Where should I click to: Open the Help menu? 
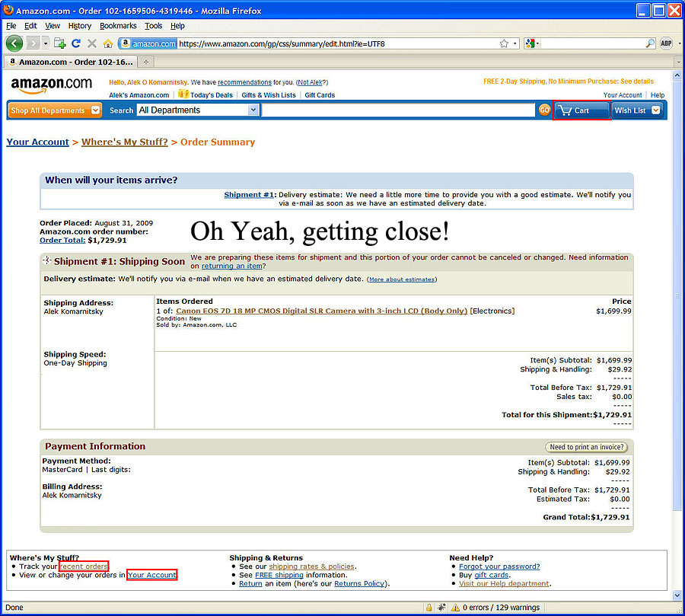click(177, 26)
